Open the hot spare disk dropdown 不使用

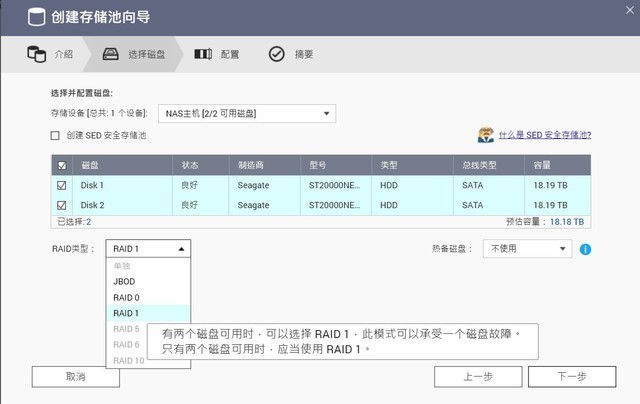[x=527, y=249]
